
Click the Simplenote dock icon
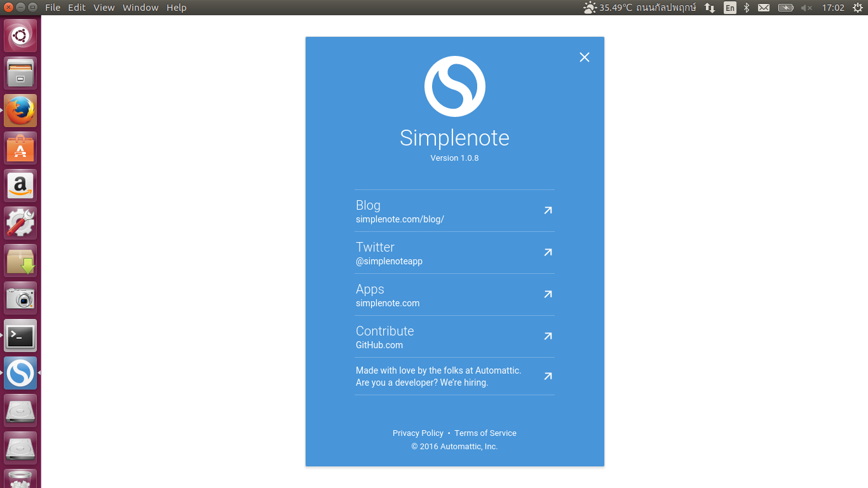(x=20, y=373)
